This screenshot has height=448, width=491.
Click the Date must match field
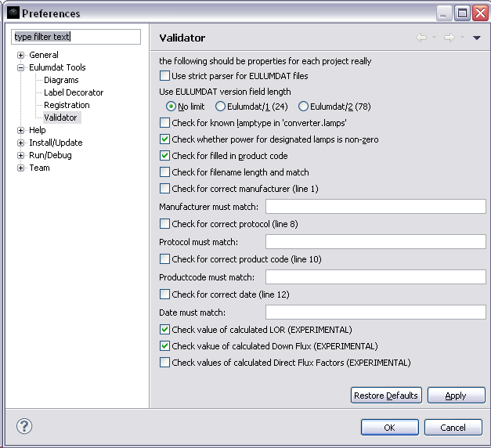376,313
